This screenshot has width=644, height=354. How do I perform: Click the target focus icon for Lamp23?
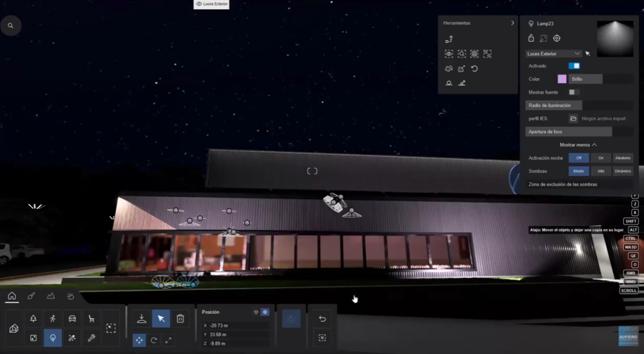click(557, 38)
